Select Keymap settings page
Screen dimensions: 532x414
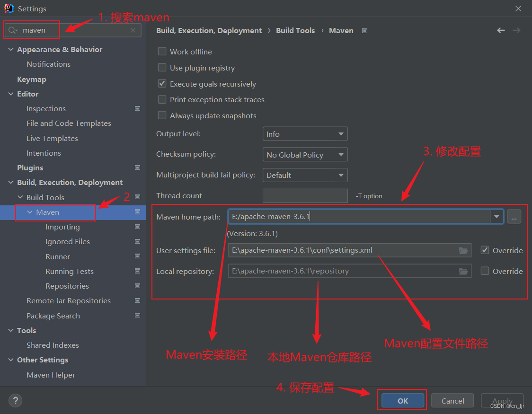click(32, 79)
